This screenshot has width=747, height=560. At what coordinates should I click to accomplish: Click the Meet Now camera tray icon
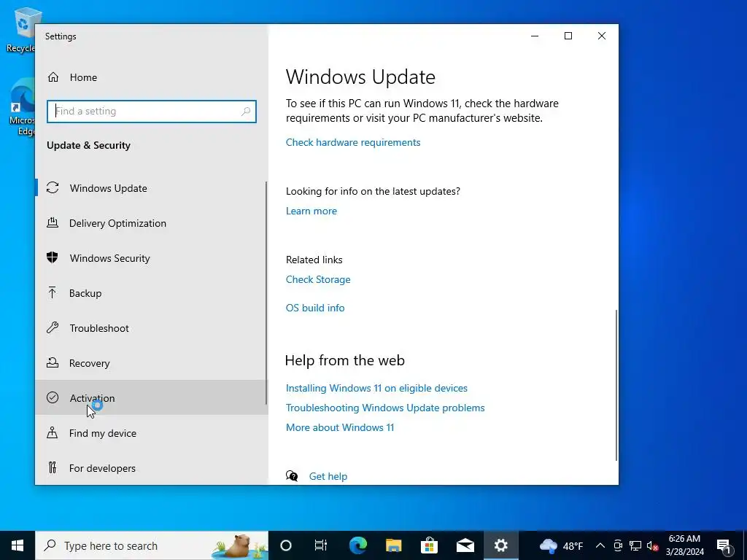pos(618,545)
